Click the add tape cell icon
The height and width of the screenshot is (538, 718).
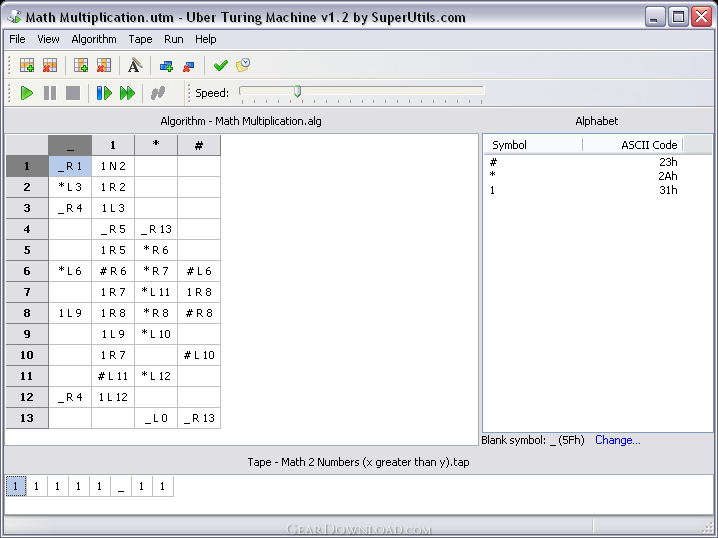pos(166,66)
